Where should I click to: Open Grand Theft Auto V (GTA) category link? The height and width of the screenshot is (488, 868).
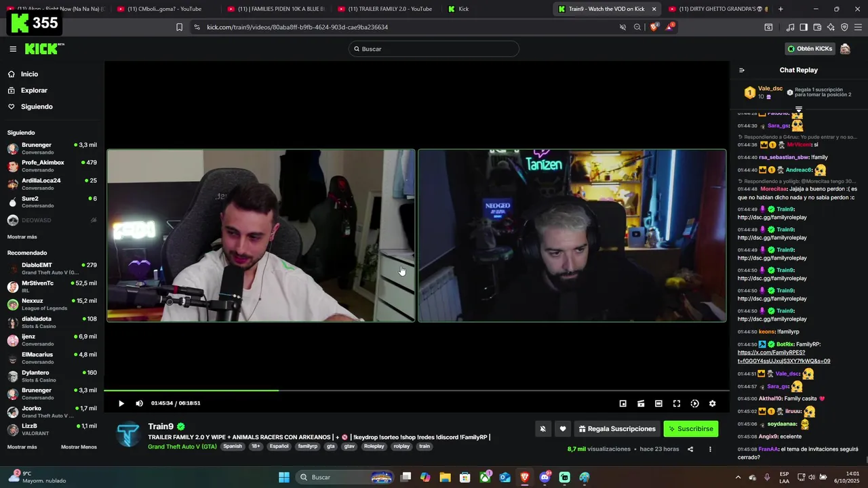182,447
